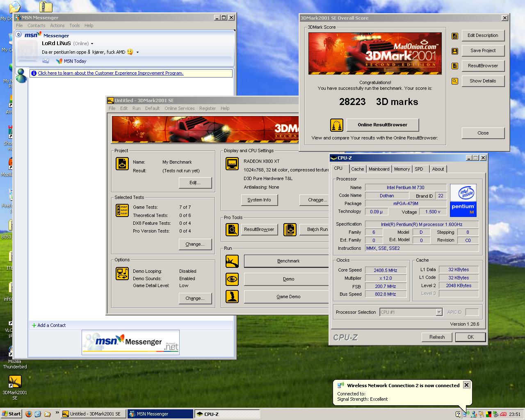Click the ResultBrowser magnifier icon under Pro Tools
Viewport: 525px width, 420px height.
(x=232, y=229)
